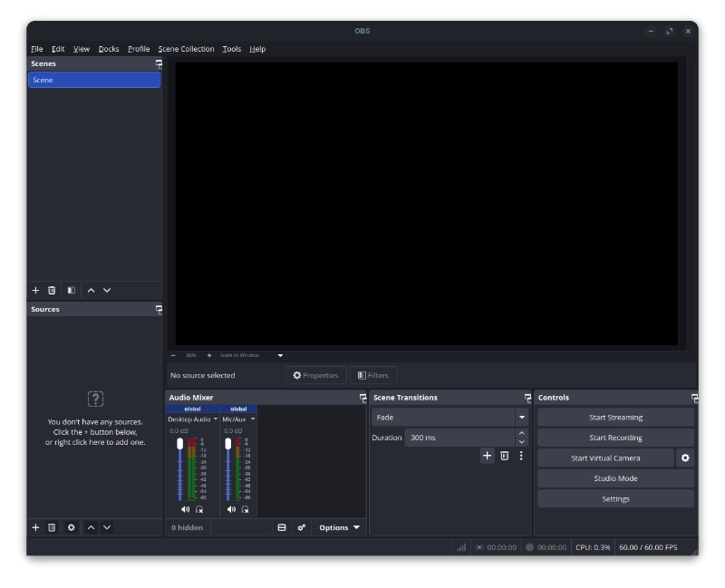
Task: Open the Scene Collection menu
Action: [186, 49]
